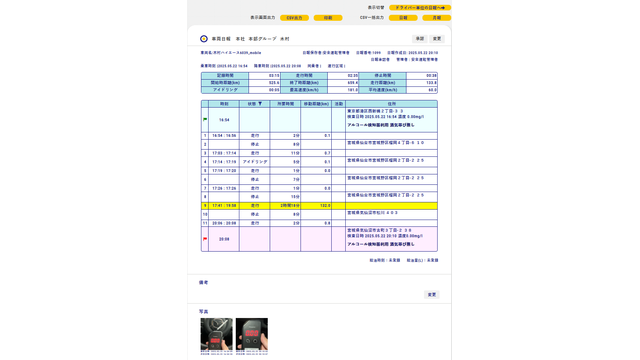Screen dimensions: 640x360
Task: Click the green departure flag icon
Action: pos(205,120)
